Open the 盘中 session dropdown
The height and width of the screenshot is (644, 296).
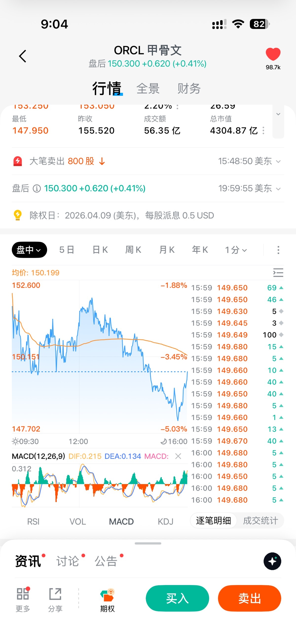point(29,250)
